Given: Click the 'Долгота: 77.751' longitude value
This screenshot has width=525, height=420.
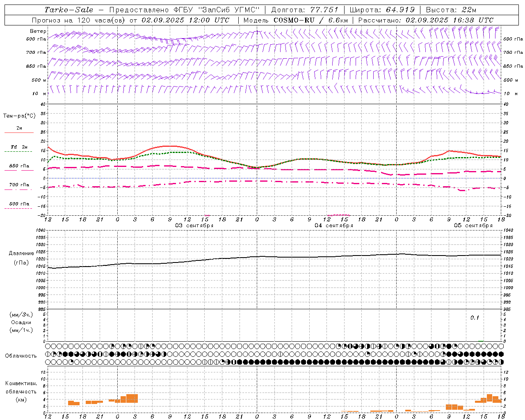Looking at the screenshot, I should pyautogui.click(x=305, y=10).
